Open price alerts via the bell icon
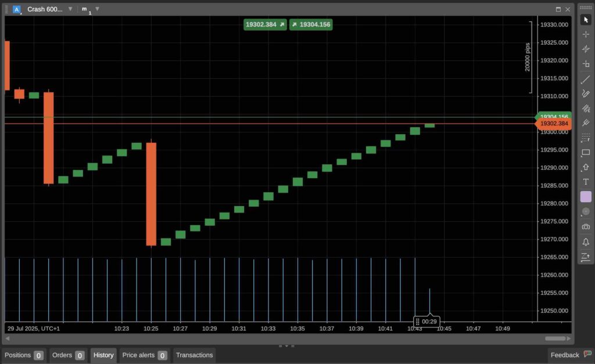595x364 pixels. (586, 241)
